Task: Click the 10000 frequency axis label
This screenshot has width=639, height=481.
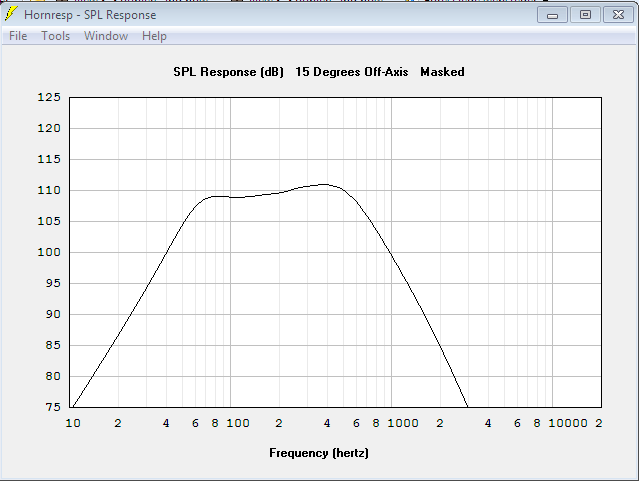Action: click(568, 423)
